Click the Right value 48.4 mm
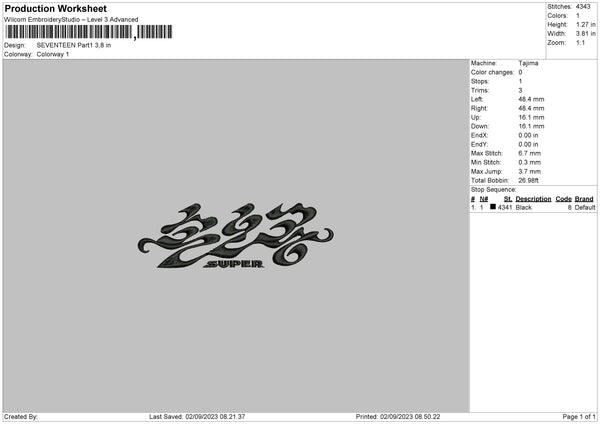 pos(531,108)
